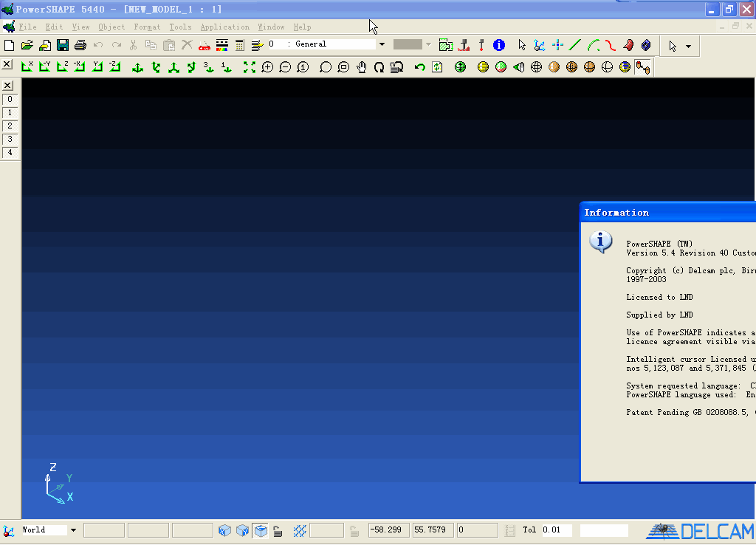Select the green Arc tool
The width and height of the screenshot is (756, 545).
(593, 45)
